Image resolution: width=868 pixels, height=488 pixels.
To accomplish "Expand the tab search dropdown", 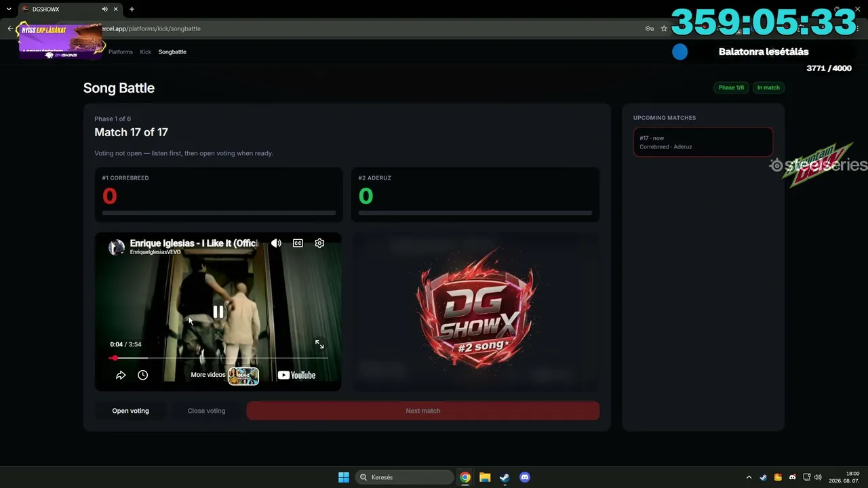I will tap(9, 9).
